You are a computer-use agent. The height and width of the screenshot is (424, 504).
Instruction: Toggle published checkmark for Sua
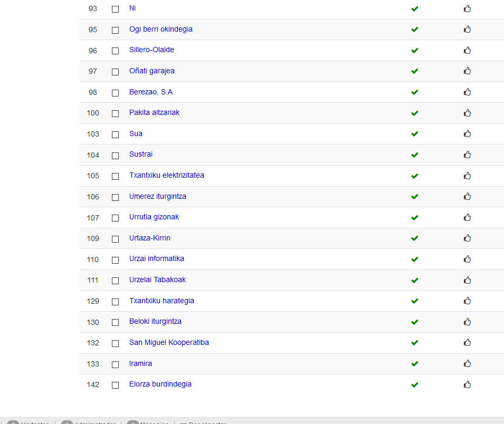(x=415, y=134)
